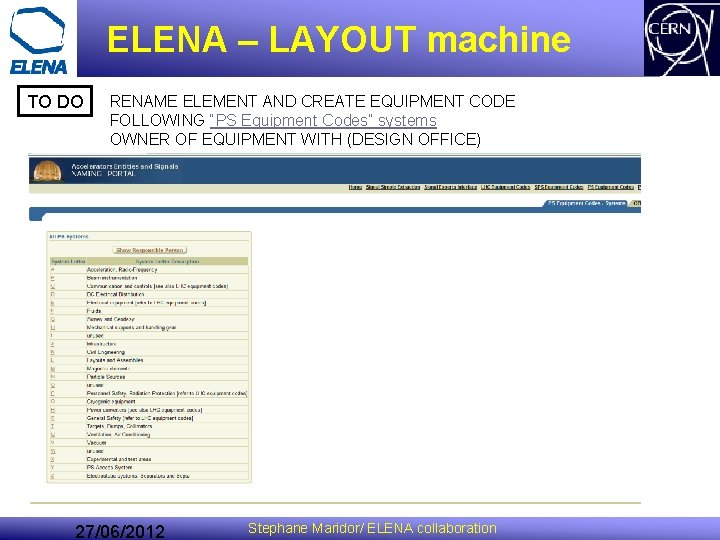Click the Fluids description text

pos(94,311)
